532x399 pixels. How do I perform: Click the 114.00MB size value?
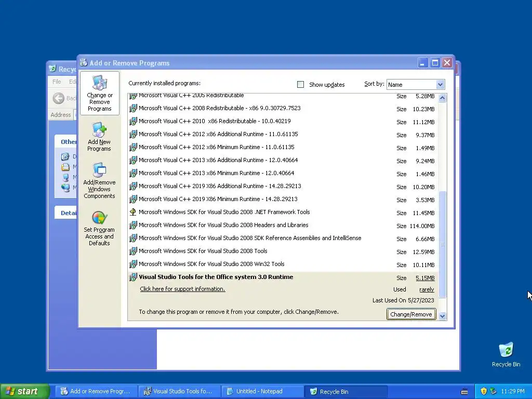click(x=422, y=226)
